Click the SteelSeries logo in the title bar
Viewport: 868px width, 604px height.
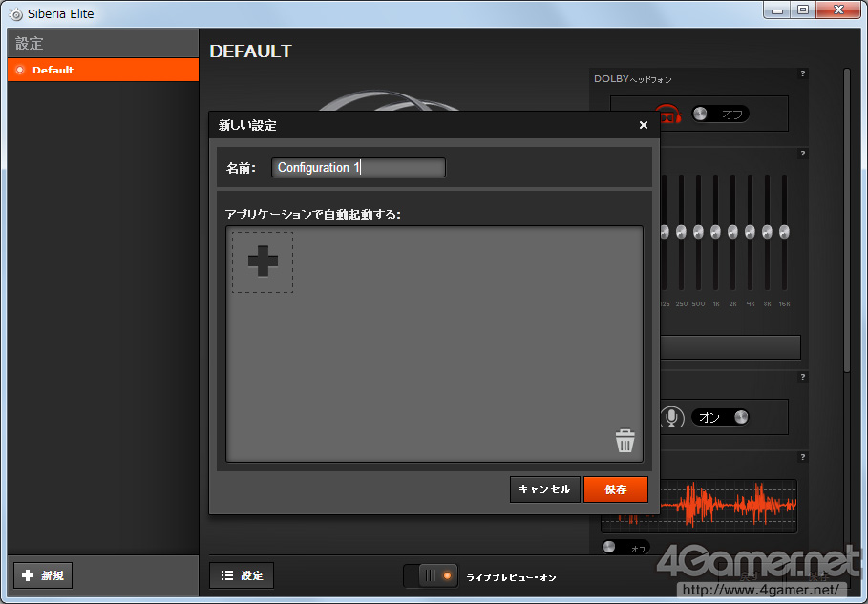[15, 13]
